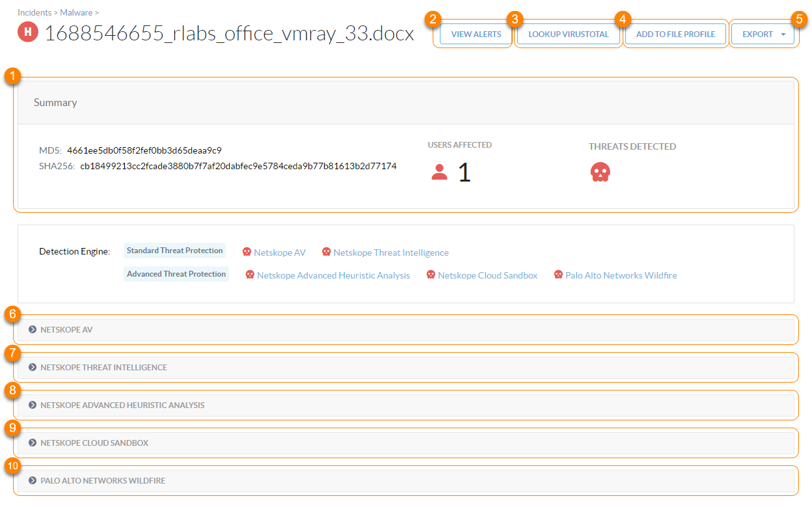Image resolution: width=812 pixels, height=507 pixels.
Task: Expand the NETSKOPE AV section
Action: point(32,329)
